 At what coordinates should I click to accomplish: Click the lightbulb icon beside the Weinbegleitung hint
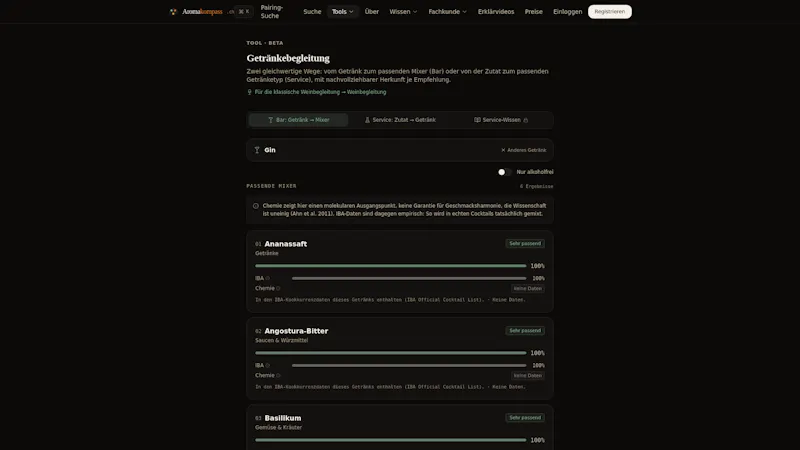[x=249, y=92]
